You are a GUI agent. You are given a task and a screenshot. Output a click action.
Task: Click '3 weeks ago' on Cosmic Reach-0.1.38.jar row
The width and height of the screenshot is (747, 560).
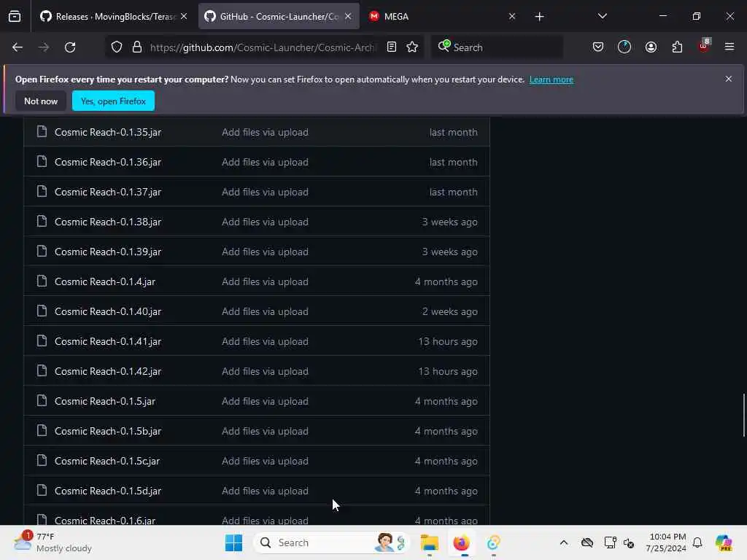click(449, 222)
